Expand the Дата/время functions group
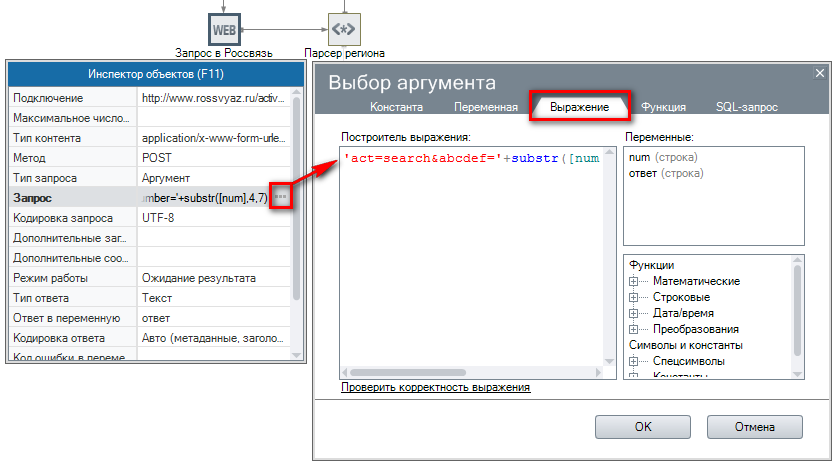The image size is (838, 469). click(633, 313)
